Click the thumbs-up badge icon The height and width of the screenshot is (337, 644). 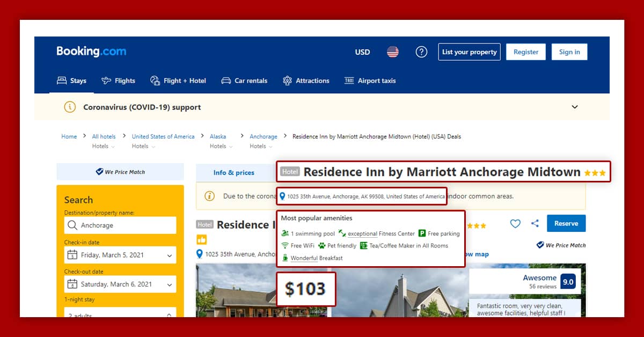[x=202, y=239]
